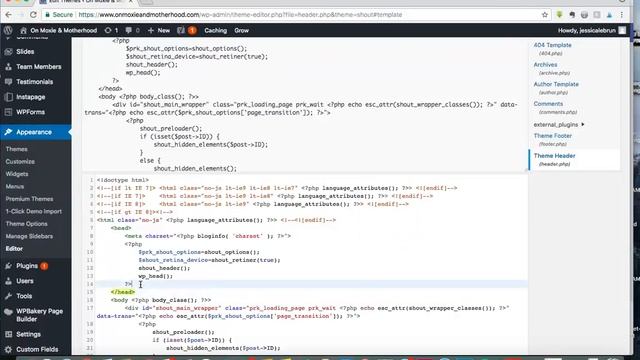640x360 pixels.
Task: Open Editor submenu item
Action: pos(14,249)
